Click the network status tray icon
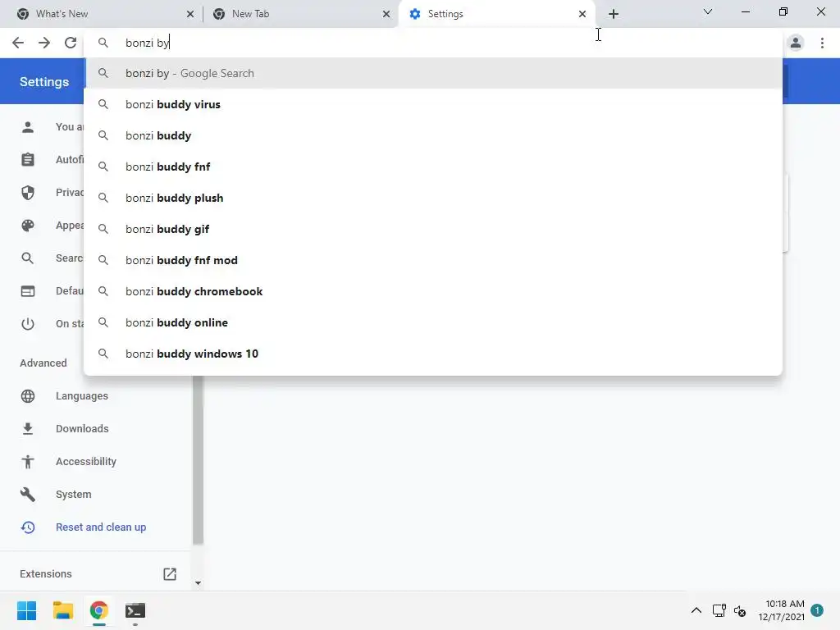The image size is (840, 630). (x=719, y=610)
